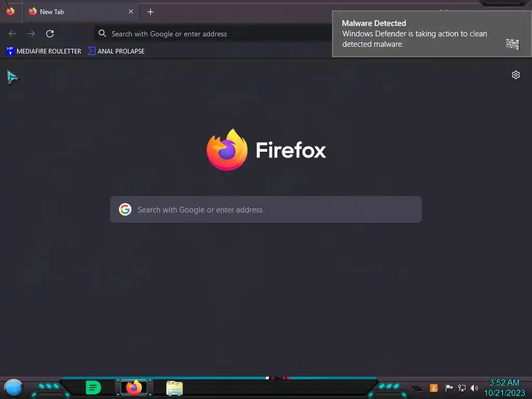Click the Firefox icon left of the tab strip
This screenshot has height=399, width=532.
click(x=10, y=11)
